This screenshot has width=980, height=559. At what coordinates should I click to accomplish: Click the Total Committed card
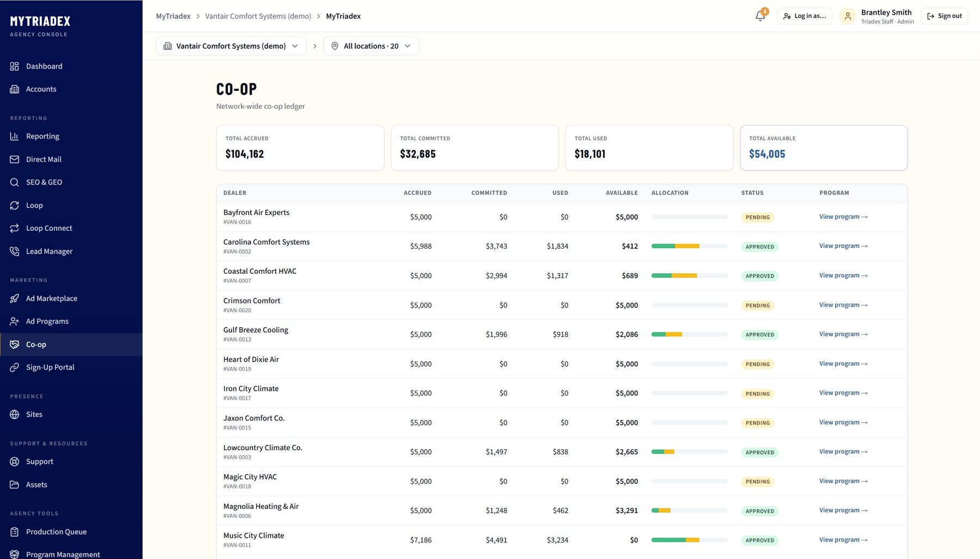475,148
